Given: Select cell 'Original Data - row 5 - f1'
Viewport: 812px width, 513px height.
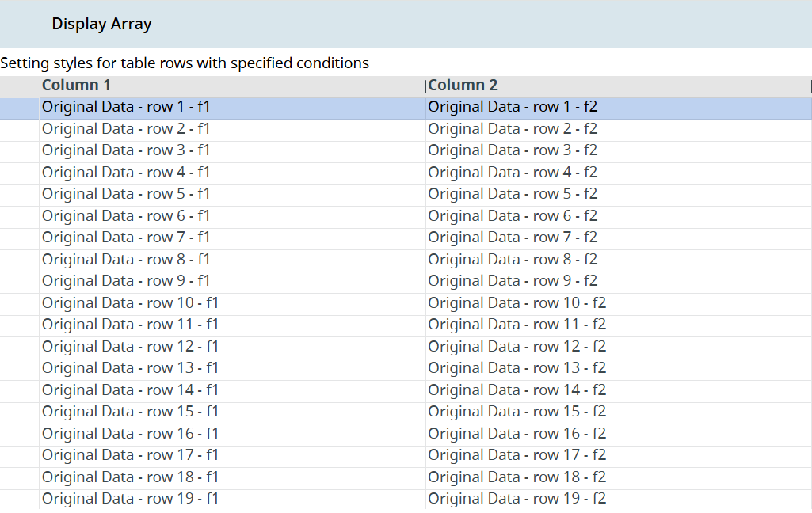Looking at the screenshot, I should (126, 194).
